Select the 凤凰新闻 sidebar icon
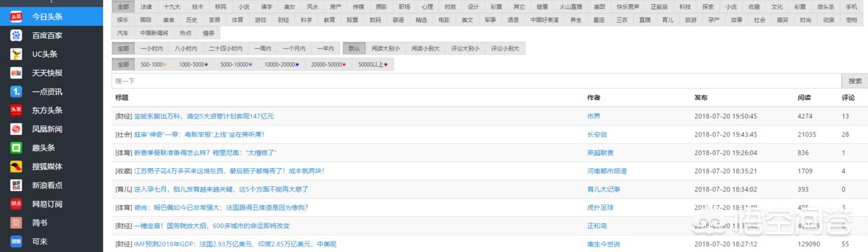The height and width of the screenshot is (252, 868). pyautogui.click(x=15, y=129)
